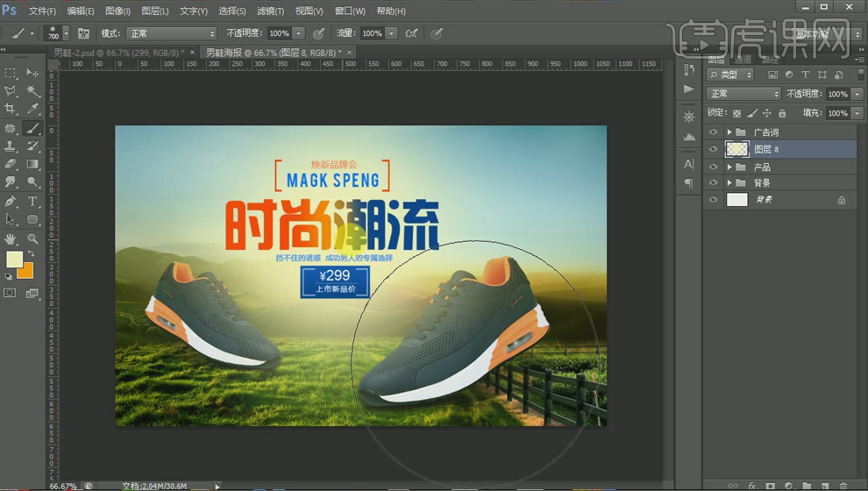The image size is (868, 491).
Task: Open brush mode 正常 dropdown
Action: point(171,34)
